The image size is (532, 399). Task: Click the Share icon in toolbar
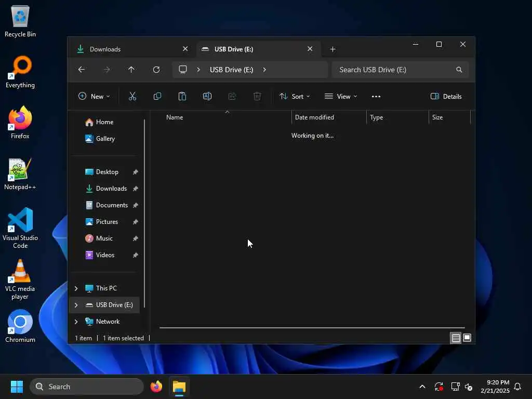coord(232,96)
